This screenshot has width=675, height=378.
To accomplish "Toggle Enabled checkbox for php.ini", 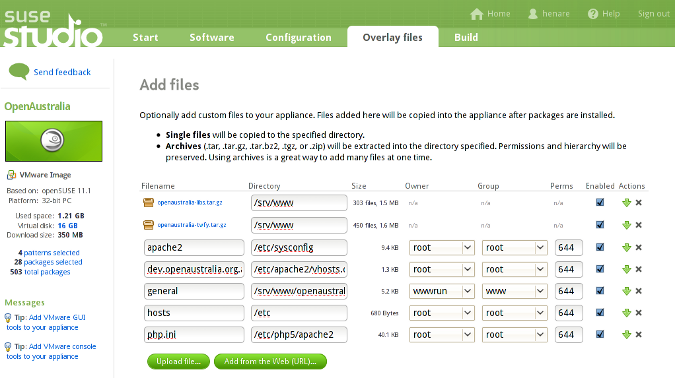I will pos(600,334).
